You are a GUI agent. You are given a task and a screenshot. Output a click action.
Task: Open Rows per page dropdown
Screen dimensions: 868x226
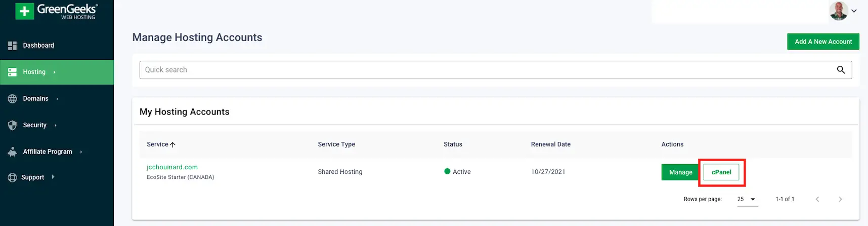click(x=747, y=199)
